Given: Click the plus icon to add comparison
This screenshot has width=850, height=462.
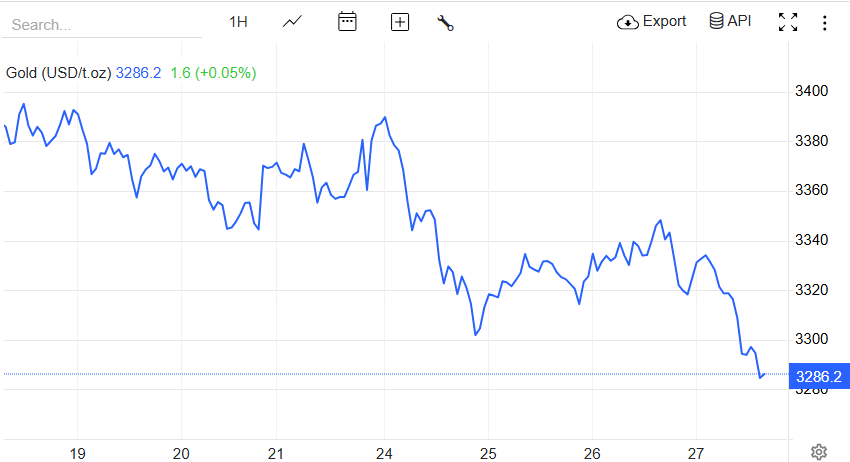Looking at the screenshot, I should [400, 22].
